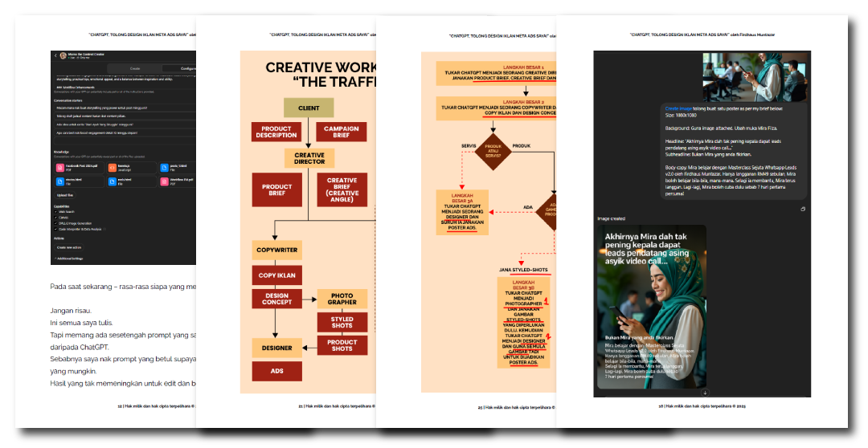
Task: Click the copy icon below chat message
Action: (x=803, y=209)
